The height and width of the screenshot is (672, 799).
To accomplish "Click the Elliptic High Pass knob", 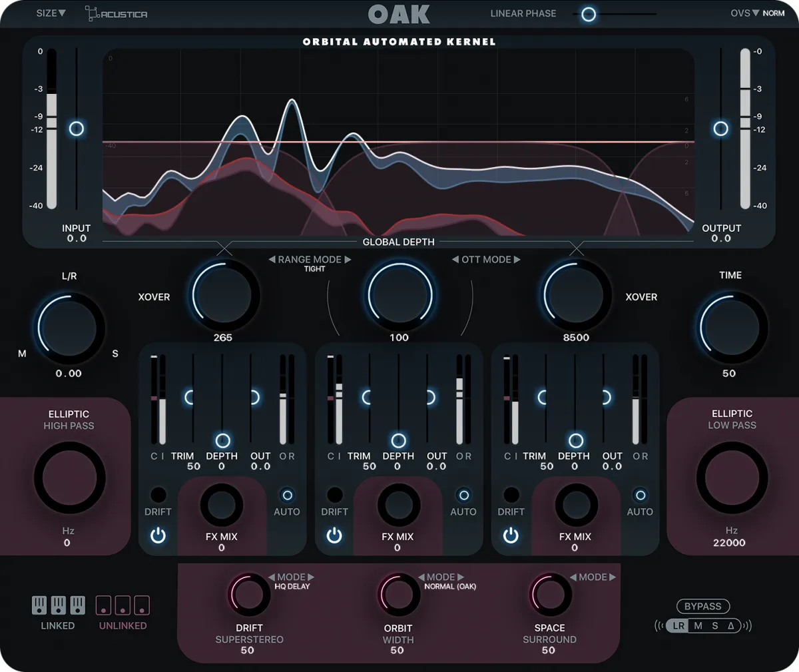I will click(69, 478).
